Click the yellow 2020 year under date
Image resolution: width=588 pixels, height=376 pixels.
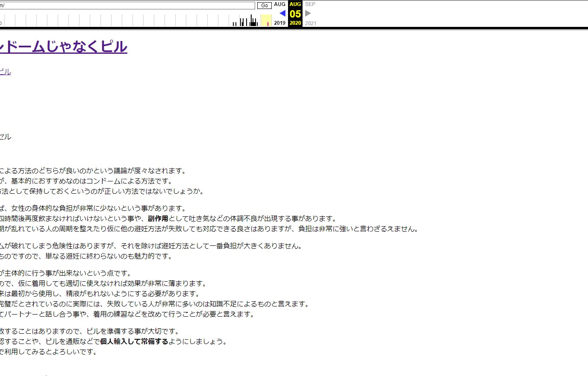tap(295, 23)
